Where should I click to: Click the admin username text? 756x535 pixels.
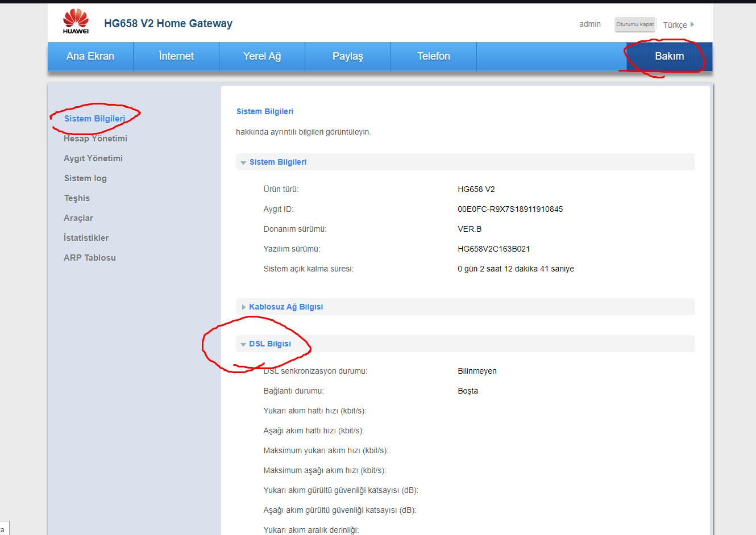[590, 24]
